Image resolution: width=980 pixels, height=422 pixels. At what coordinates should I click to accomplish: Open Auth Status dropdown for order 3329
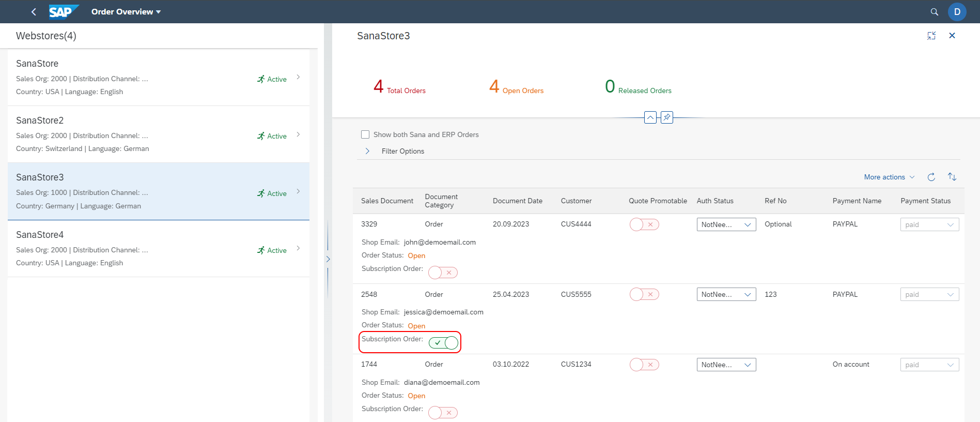[x=726, y=224]
